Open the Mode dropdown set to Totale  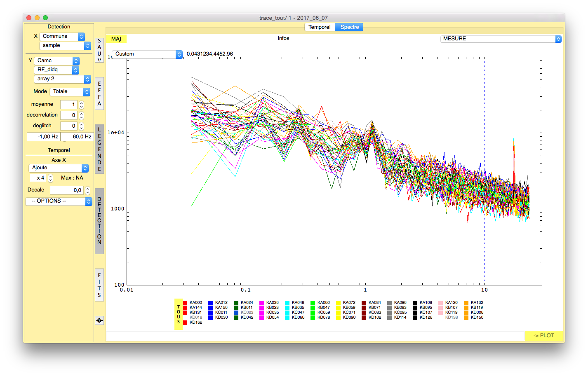(x=70, y=92)
